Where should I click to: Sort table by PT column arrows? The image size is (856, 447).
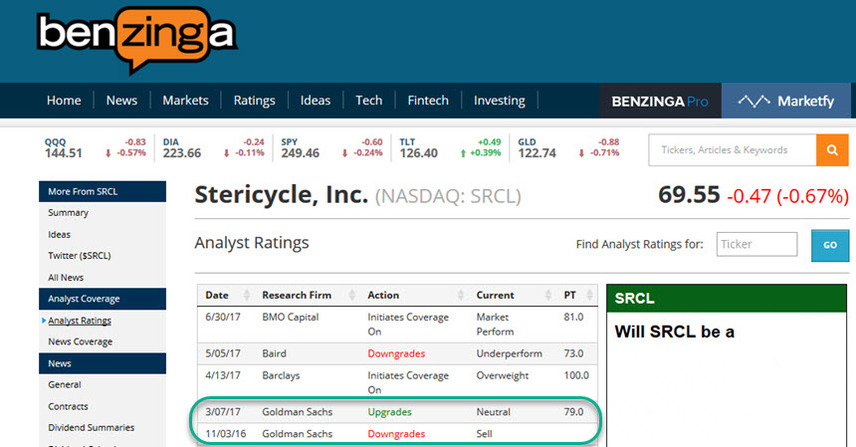pos(590,295)
